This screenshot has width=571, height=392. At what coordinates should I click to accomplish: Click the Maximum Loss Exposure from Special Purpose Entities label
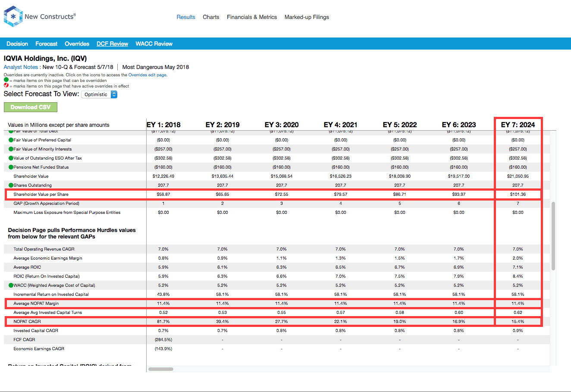tap(67, 212)
